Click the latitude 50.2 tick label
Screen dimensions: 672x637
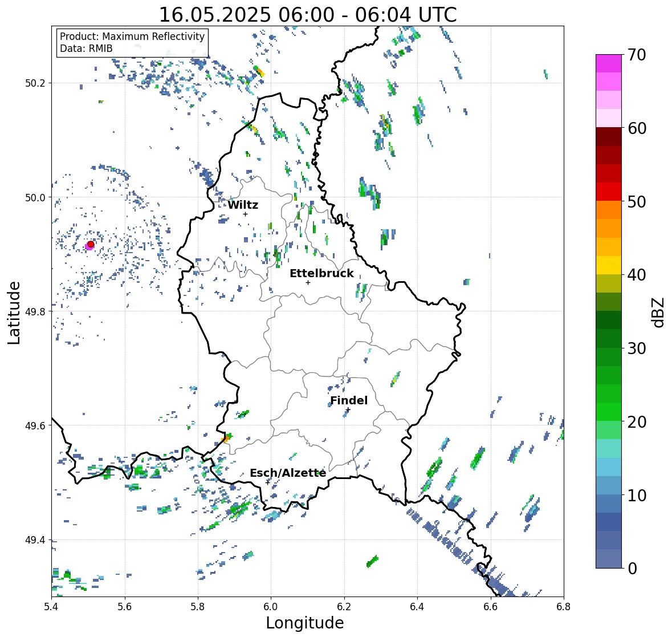tap(35, 83)
